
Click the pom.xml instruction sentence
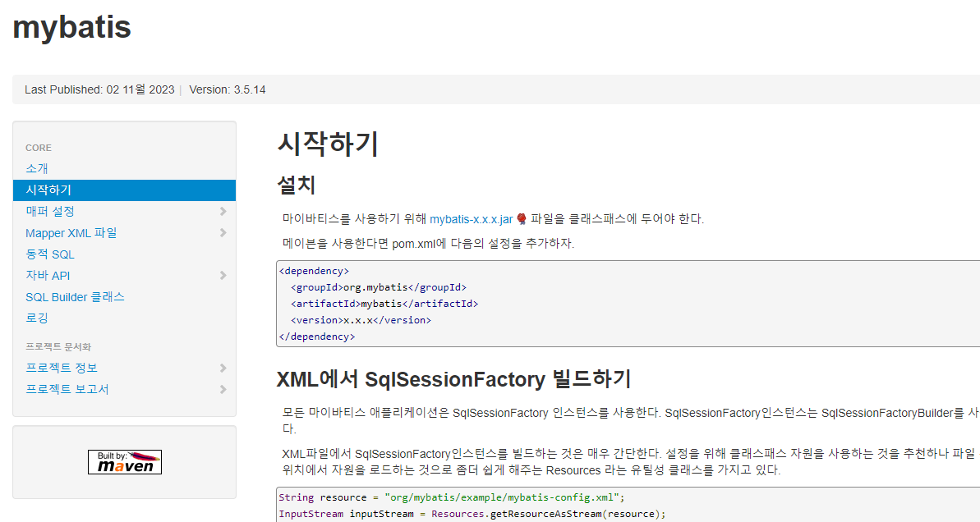coord(428,244)
